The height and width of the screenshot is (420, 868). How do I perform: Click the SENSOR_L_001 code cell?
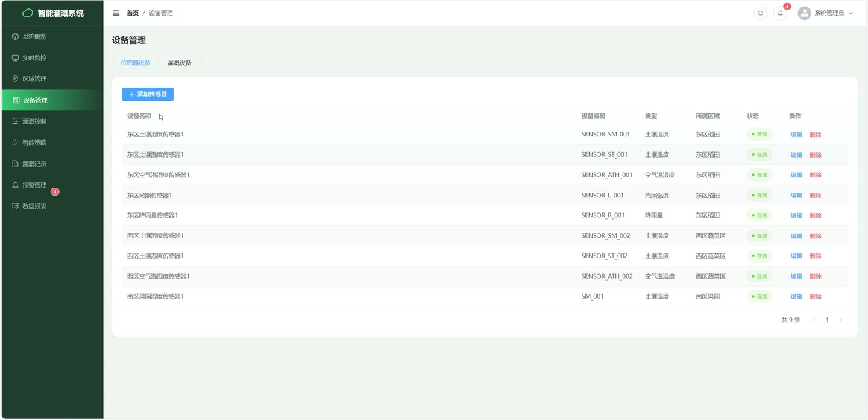[x=603, y=196]
